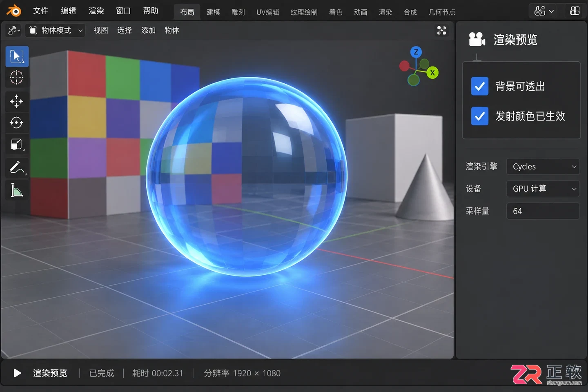
Task: Click the 分辨率 1920 × 1080 text
Action: click(242, 373)
